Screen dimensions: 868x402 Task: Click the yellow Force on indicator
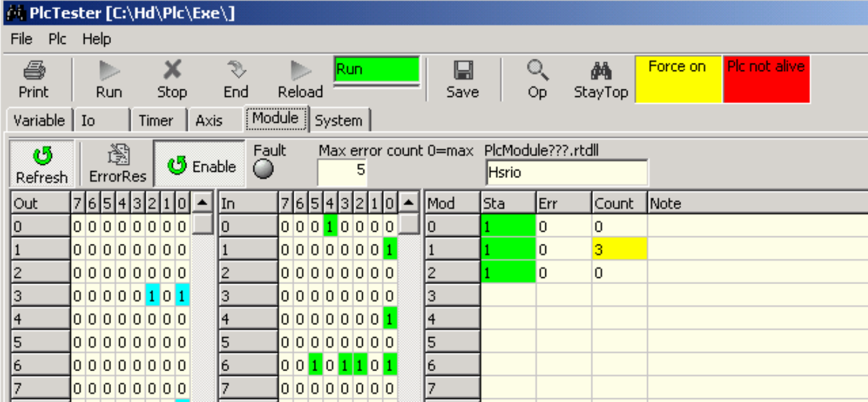(x=677, y=79)
